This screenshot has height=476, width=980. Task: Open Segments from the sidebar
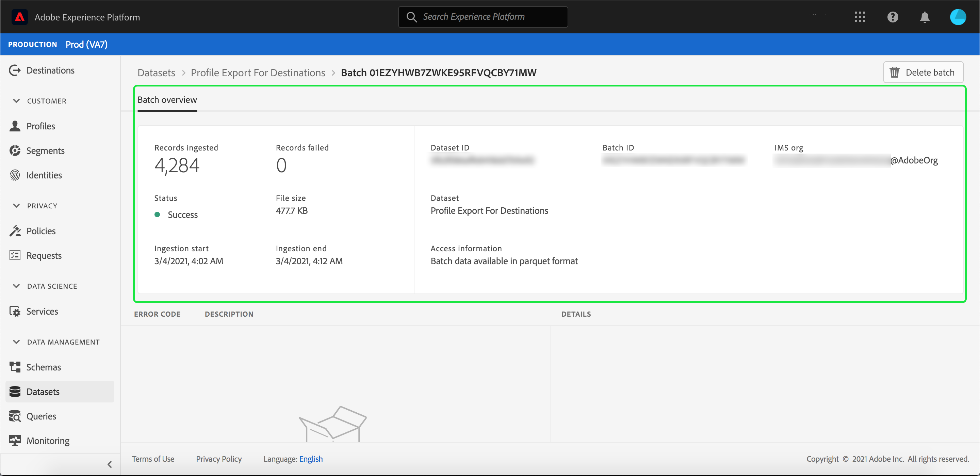pyautogui.click(x=45, y=151)
